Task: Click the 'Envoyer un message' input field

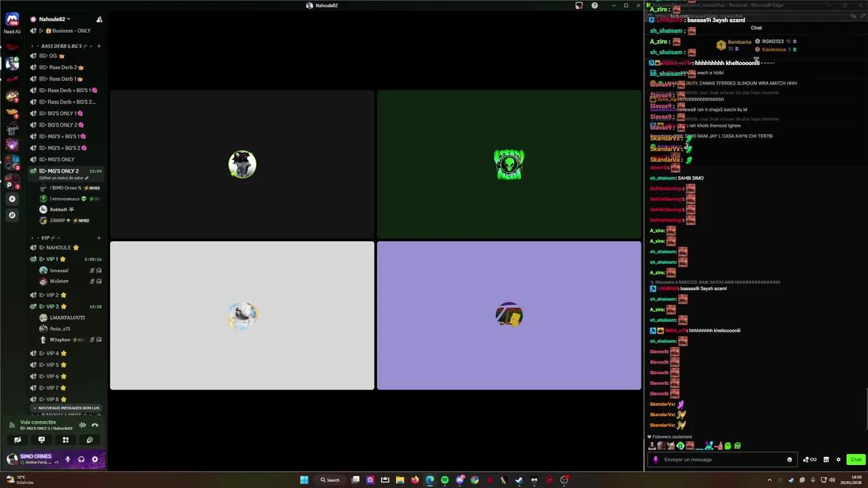Action: coord(719,460)
